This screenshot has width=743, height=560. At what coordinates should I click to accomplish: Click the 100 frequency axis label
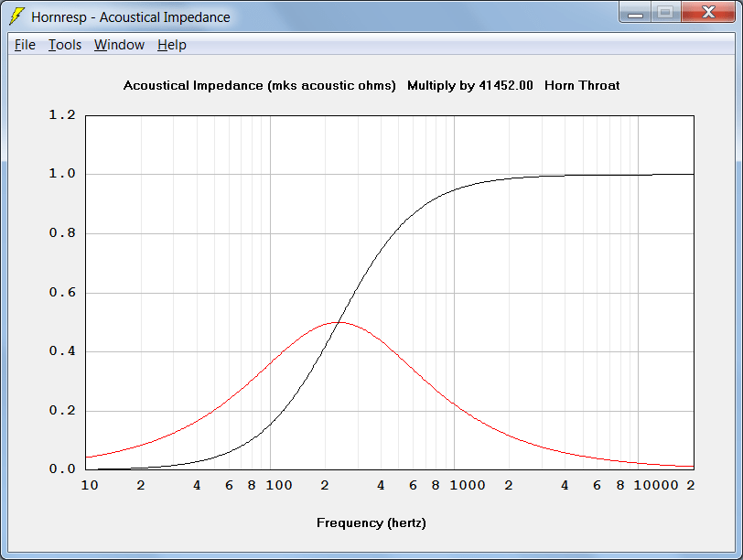278,485
